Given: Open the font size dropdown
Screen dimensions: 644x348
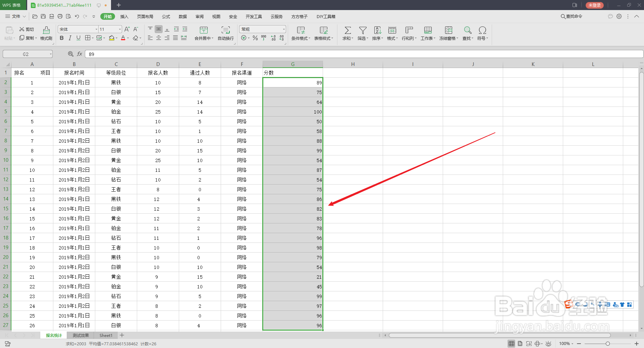Looking at the screenshot, I should click(120, 29).
